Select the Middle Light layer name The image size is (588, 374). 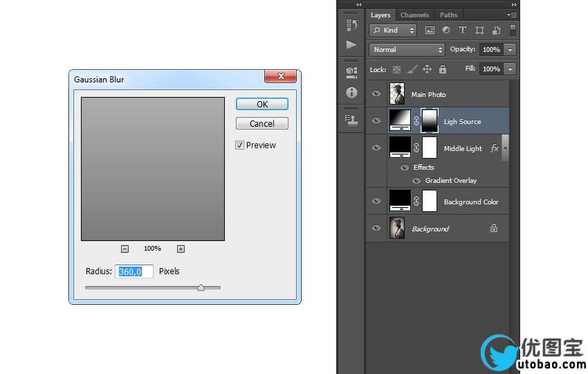[x=463, y=149]
